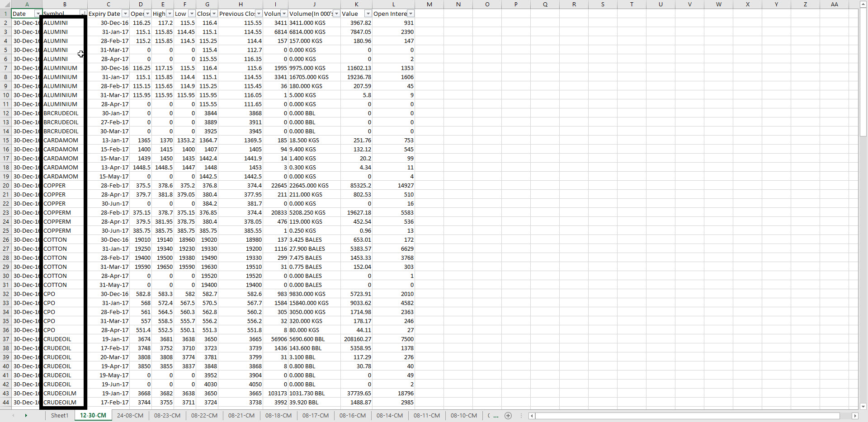The width and height of the screenshot is (868, 422).
Task: Open the Date column filter dropdown
Action: pyautogui.click(x=38, y=14)
